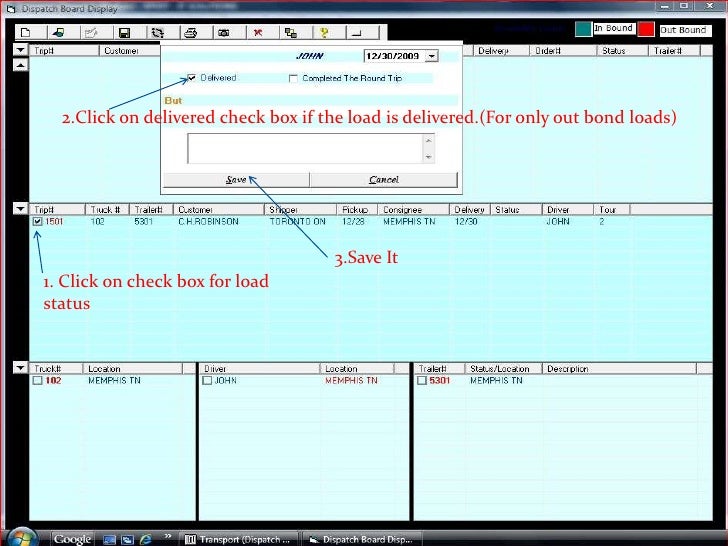Click the notes box scroll down arrow

point(429,157)
